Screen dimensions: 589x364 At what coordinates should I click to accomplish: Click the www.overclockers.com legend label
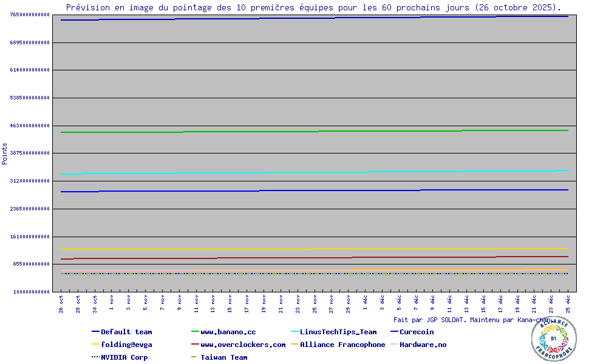(x=243, y=345)
